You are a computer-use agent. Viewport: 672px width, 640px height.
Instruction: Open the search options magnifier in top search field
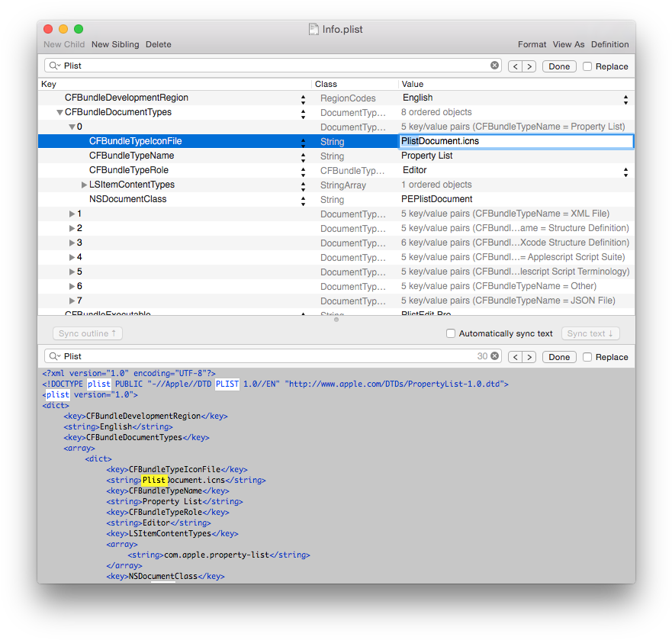54,66
